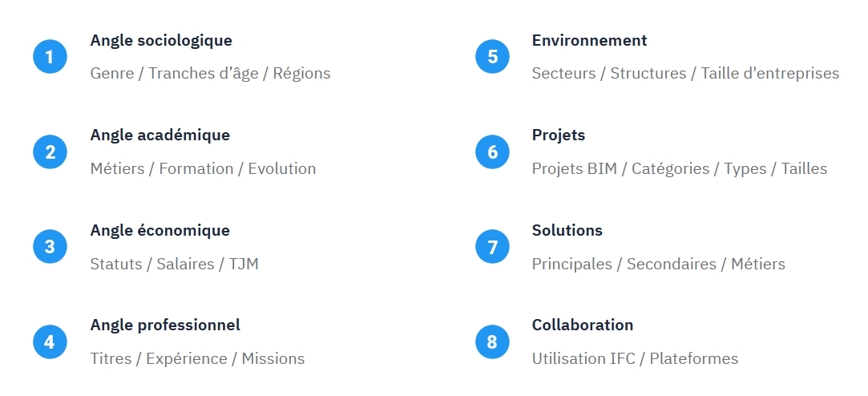Select the blue number 3 badge
Screen dimensions: 868x396
[x=50, y=247]
